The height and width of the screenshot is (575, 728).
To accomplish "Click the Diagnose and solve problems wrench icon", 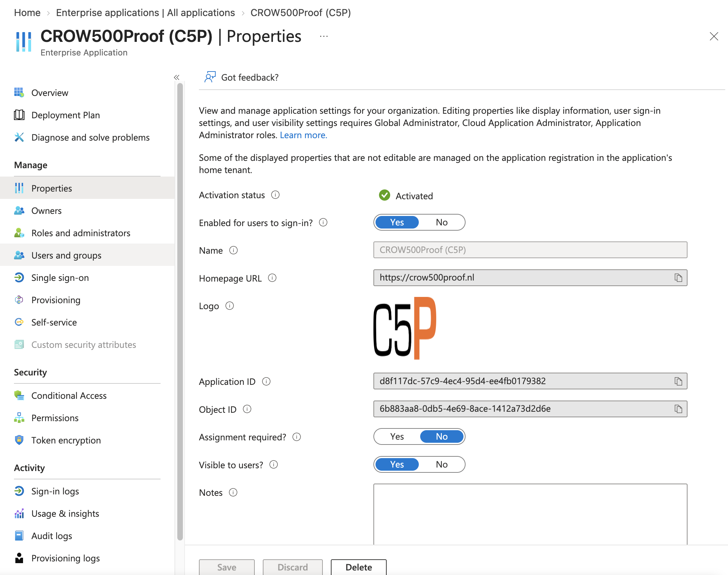I will [19, 137].
